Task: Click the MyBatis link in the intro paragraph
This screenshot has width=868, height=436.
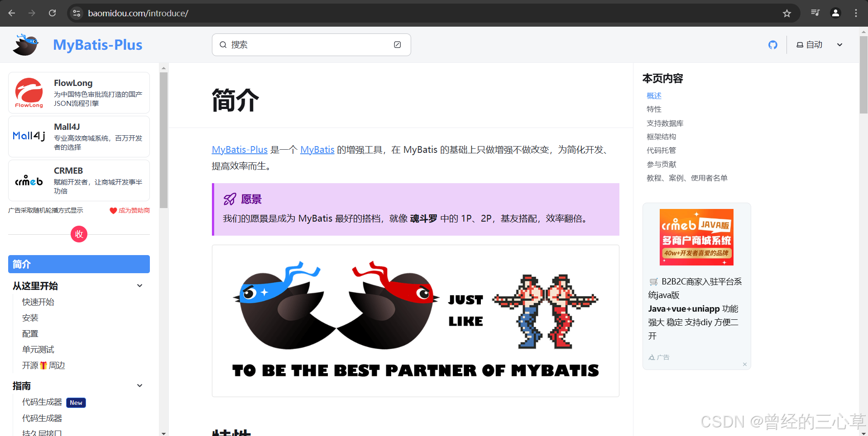Action: (317, 150)
